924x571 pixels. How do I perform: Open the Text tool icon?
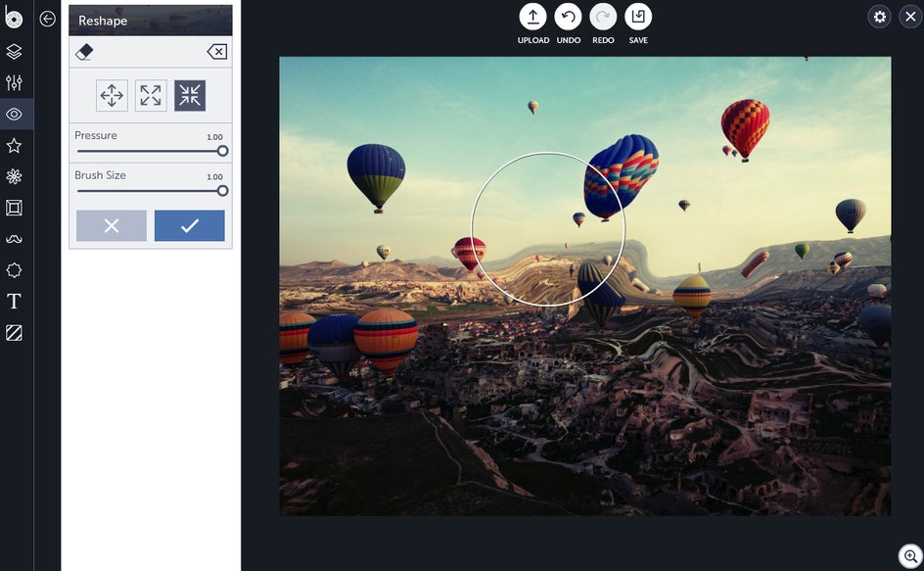click(x=14, y=302)
